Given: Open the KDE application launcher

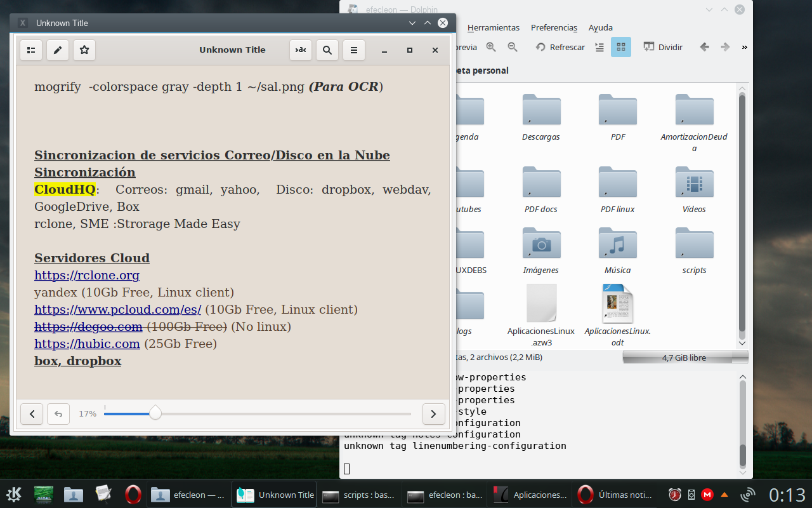Looking at the screenshot, I should click(15, 495).
